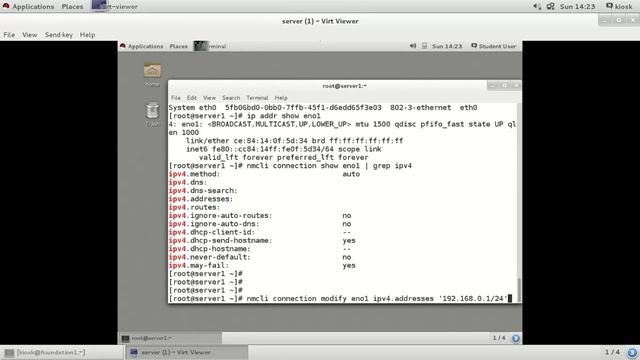Click the ipv4.routes line
Viewport: 640px width, 360px height.
pos(194,207)
